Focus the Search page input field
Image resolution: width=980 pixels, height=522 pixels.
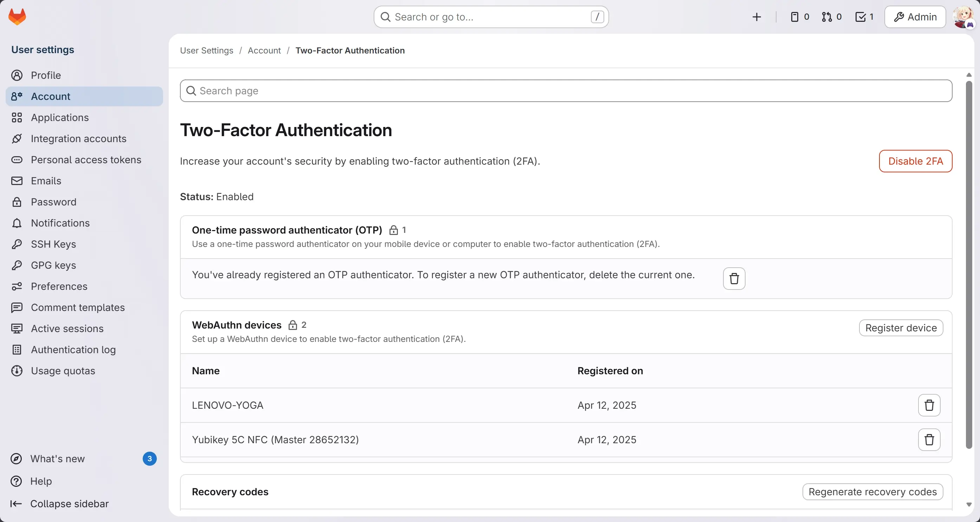[566, 91]
